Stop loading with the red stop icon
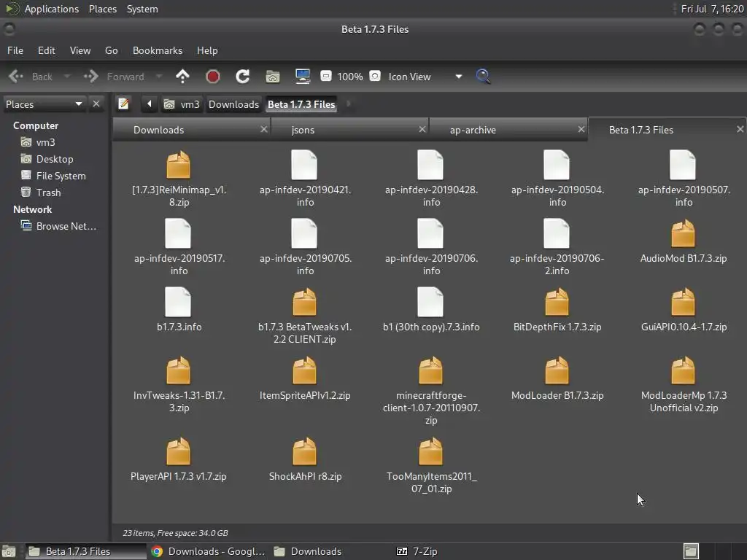Viewport: 747px width, 560px height. pos(212,76)
